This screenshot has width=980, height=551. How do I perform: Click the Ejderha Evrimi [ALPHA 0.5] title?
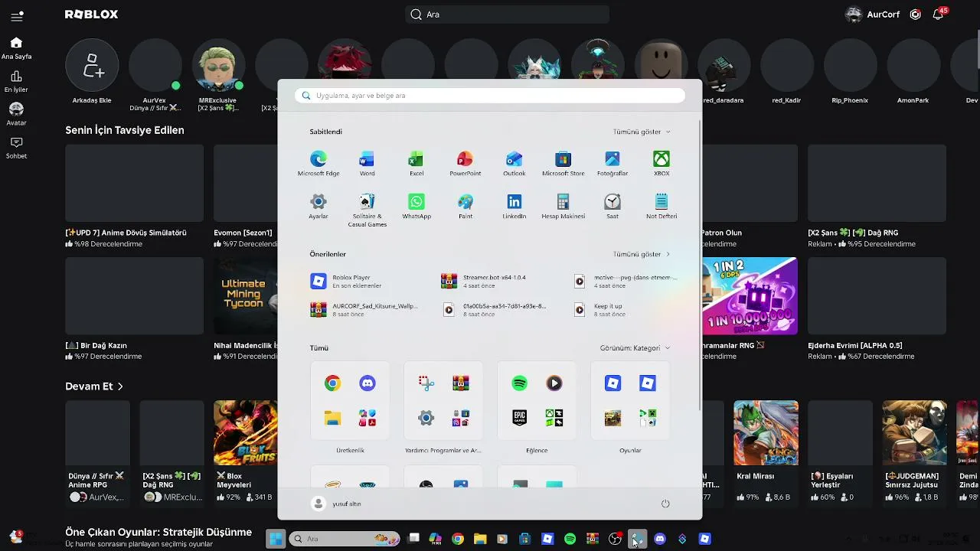[854, 346]
